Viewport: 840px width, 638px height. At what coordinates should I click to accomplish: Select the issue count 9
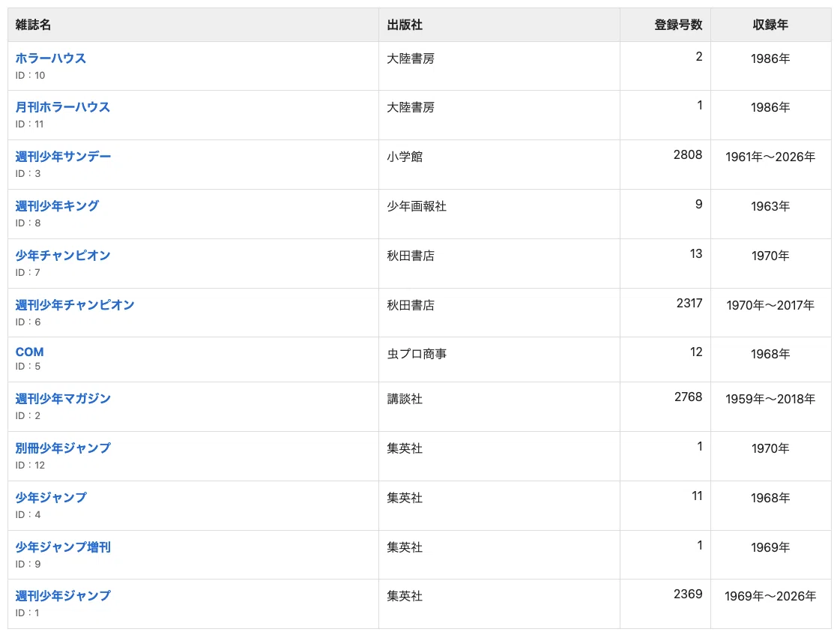pos(699,204)
